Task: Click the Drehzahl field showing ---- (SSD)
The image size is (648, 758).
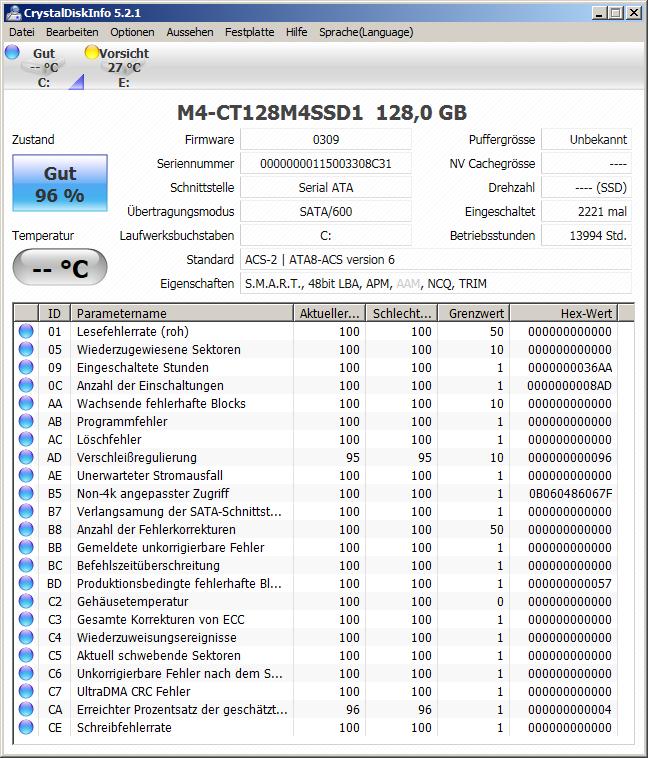Action: coord(586,188)
